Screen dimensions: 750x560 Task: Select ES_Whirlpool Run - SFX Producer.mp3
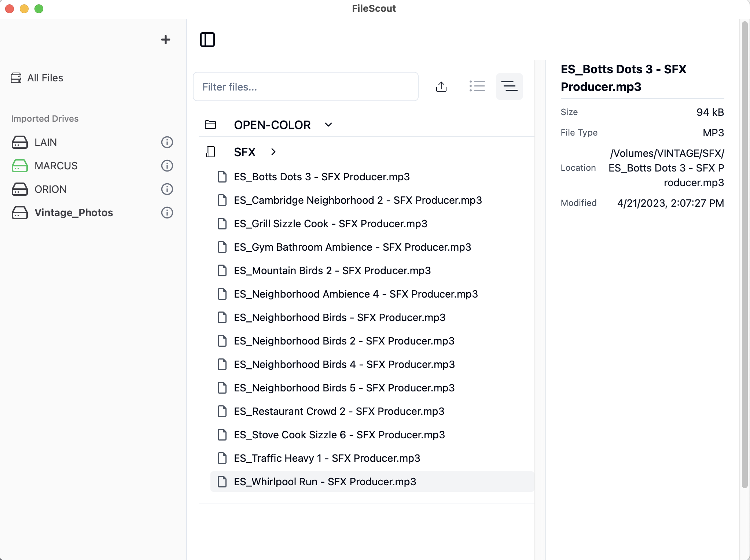click(325, 482)
